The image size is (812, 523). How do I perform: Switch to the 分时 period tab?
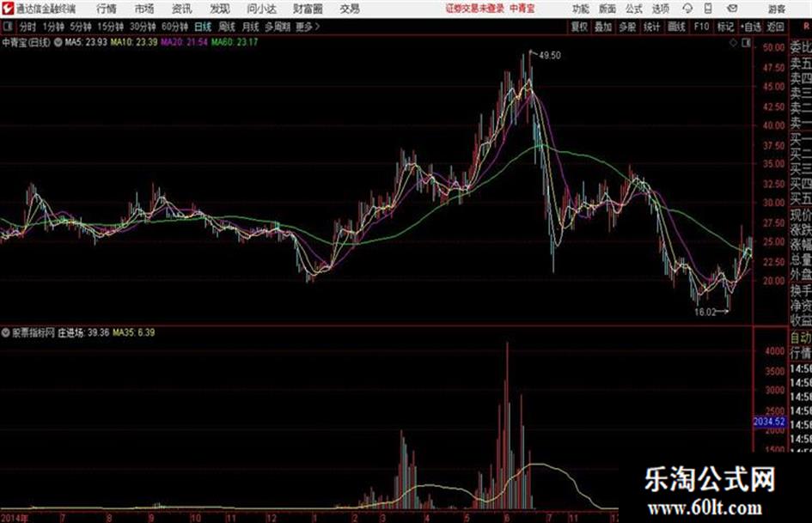(x=27, y=27)
